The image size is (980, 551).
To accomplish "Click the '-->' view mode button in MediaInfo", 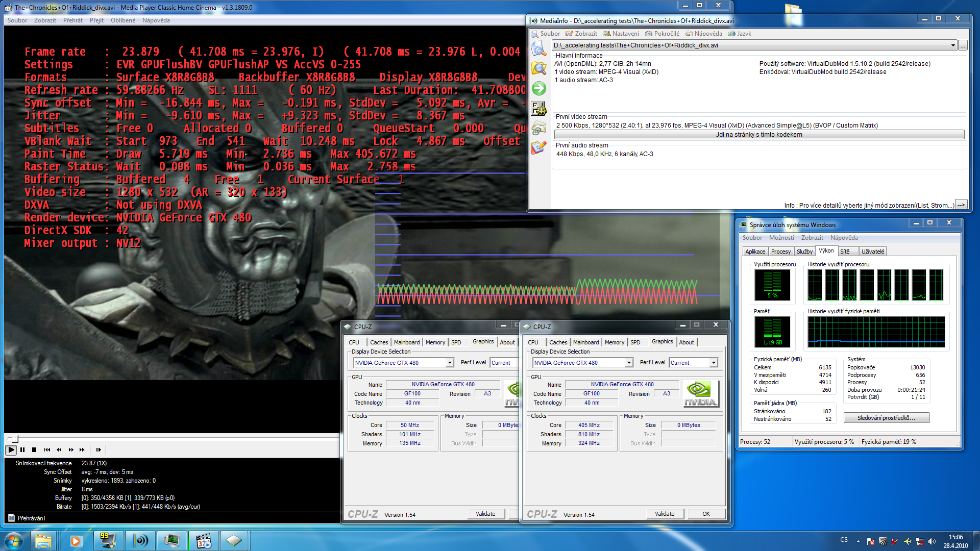I will tap(961, 205).
